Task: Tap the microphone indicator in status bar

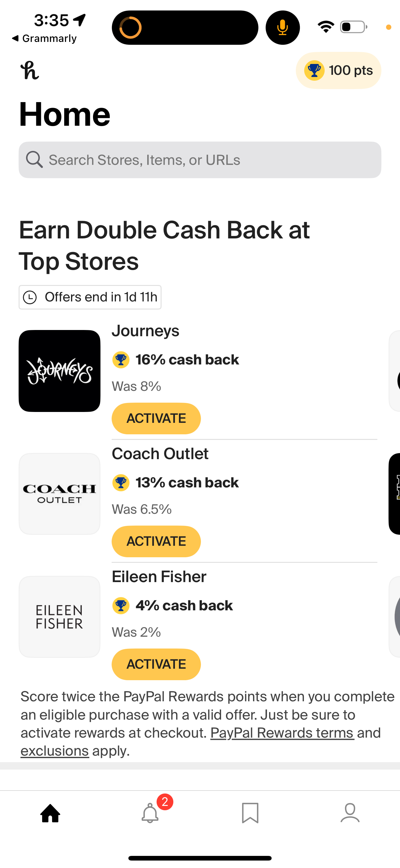Action: 282,28
